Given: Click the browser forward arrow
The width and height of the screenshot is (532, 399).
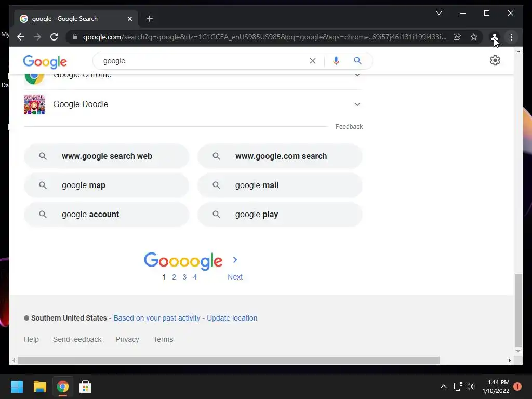Looking at the screenshot, I should click(37, 37).
